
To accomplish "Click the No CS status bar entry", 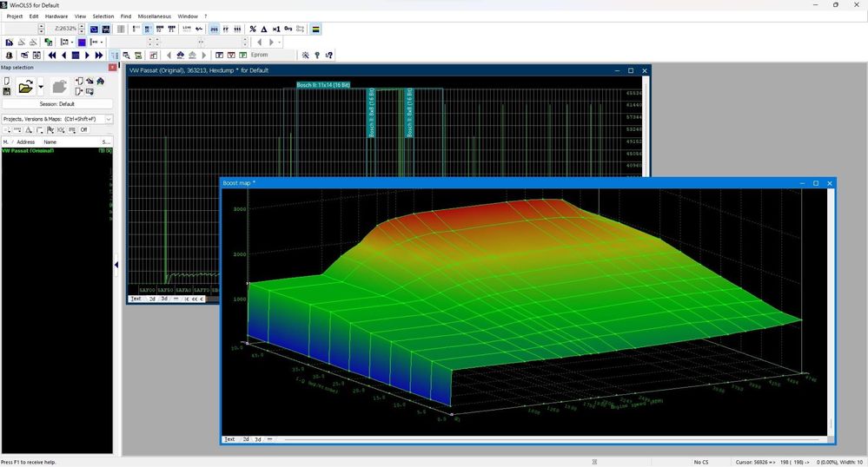I will click(x=701, y=462).
